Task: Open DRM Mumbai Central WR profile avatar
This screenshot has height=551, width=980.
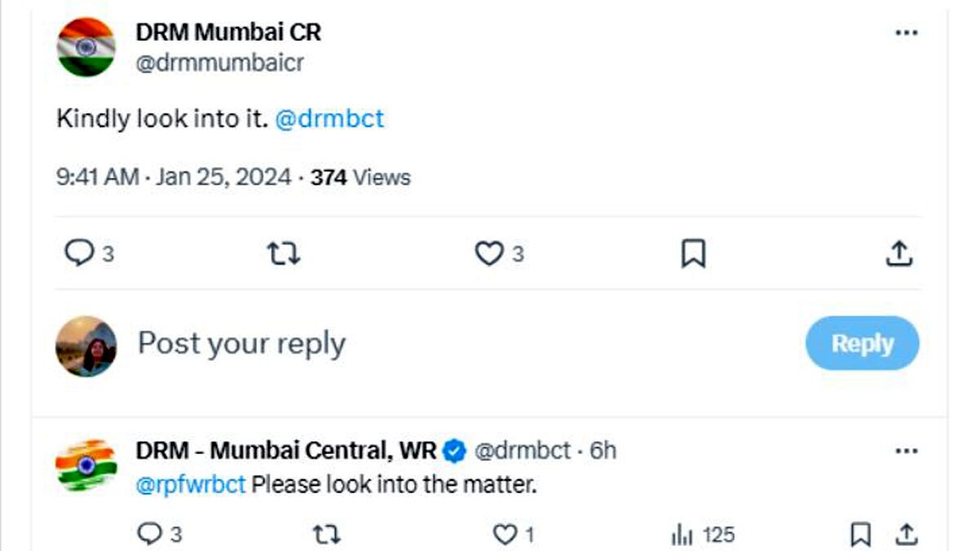Action: point(84,465)
